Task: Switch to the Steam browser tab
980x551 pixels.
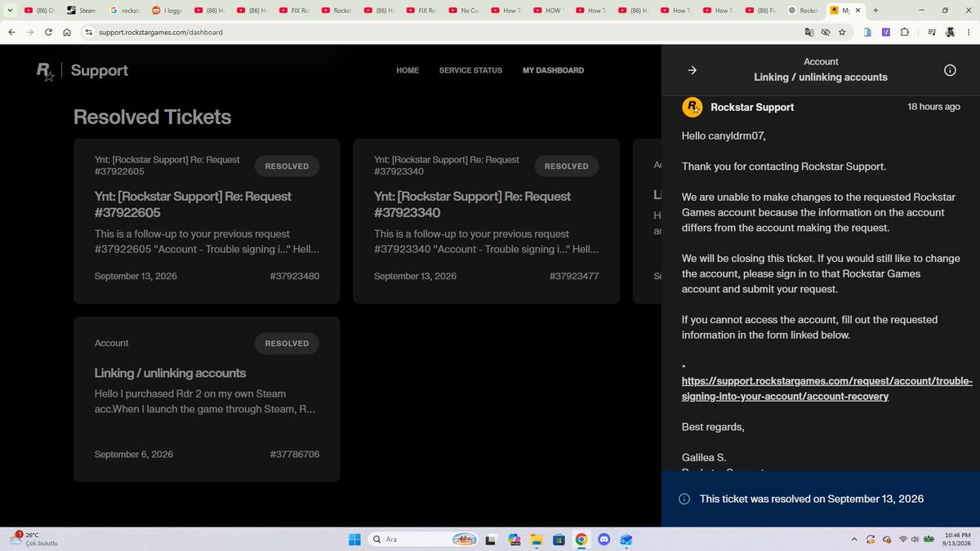Action: click(82, 11)
